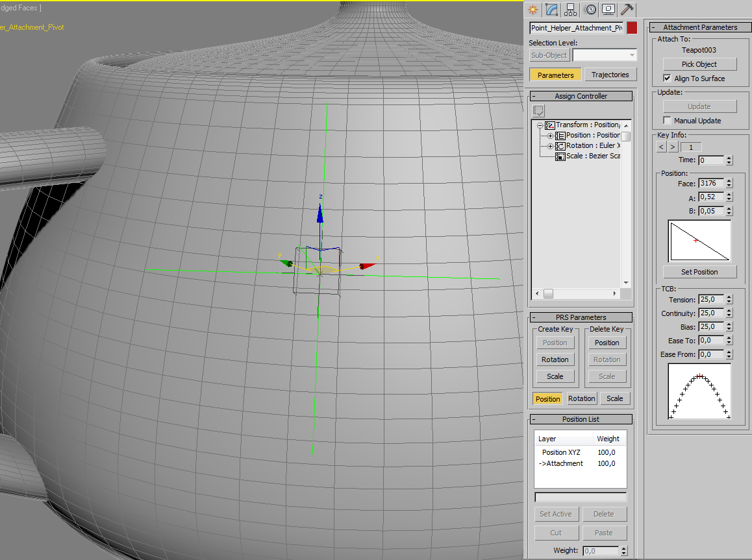Screen dimensions: 752x560
Task: Click the Pick Object button
Action: tap(699, 64)
